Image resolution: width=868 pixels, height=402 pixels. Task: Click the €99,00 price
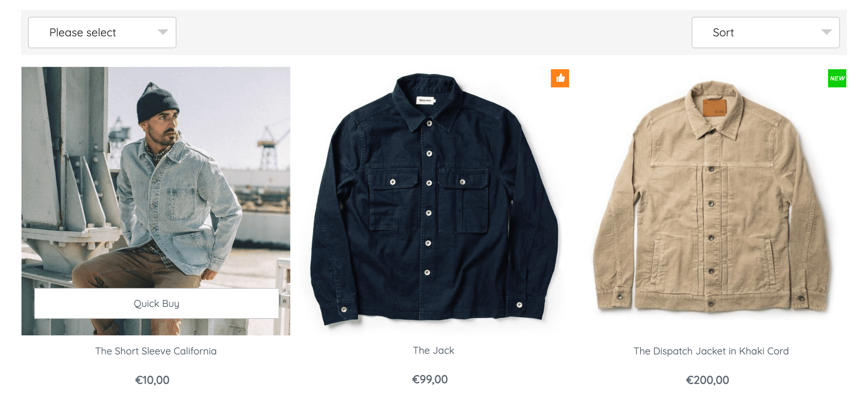(x=430, y=379)
